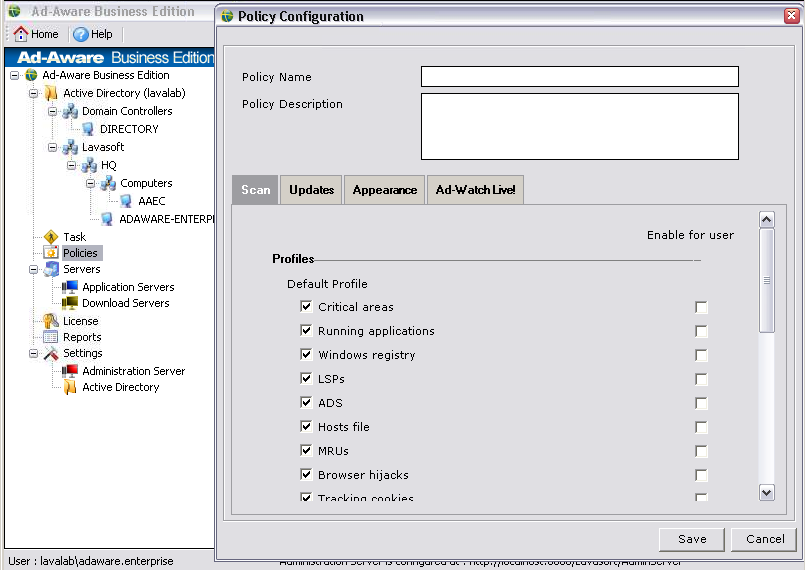Switch to the Updates tab
Image resolution: width=805 pixels, height=570 pixels.
pos(311,190)
